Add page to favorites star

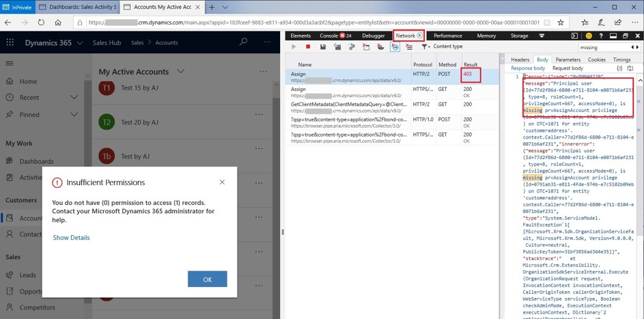click(x=560, y=22)
